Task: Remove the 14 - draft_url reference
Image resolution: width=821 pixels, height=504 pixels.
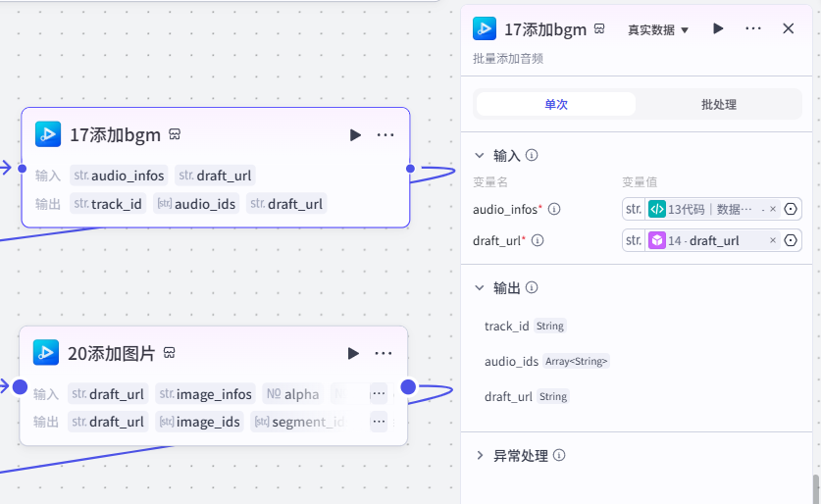Action: pyautogui.click(x=773, y=240)
